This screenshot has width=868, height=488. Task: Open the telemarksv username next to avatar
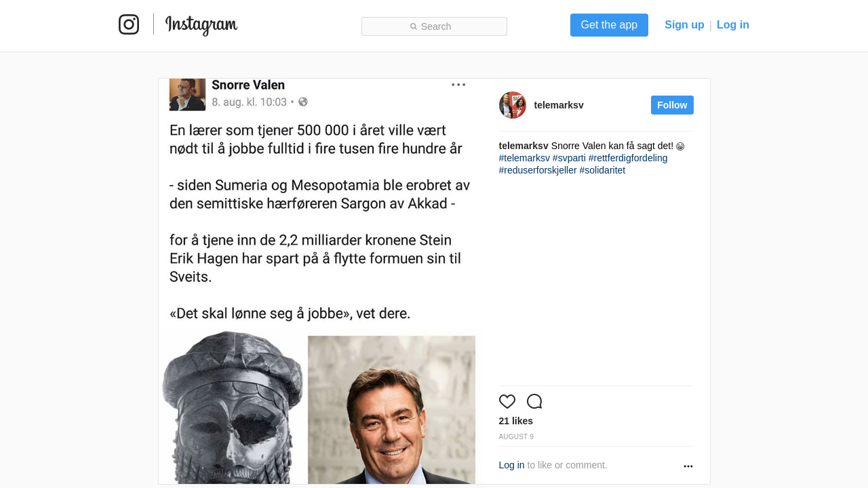(x=559, y=105)
